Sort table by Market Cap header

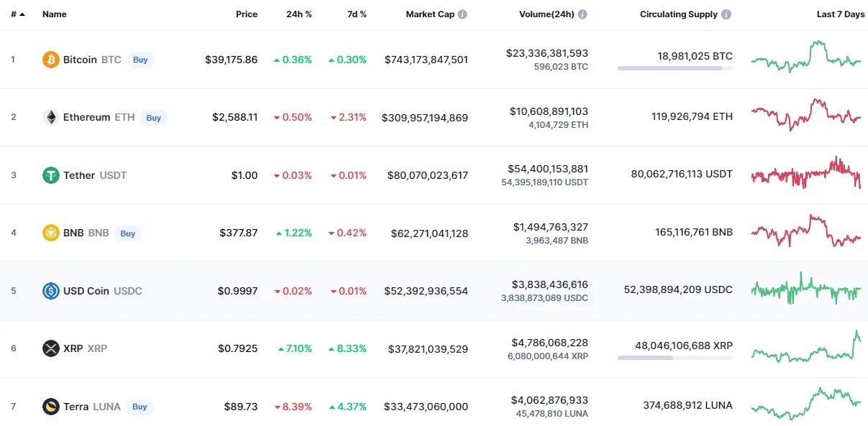[430, 14]
